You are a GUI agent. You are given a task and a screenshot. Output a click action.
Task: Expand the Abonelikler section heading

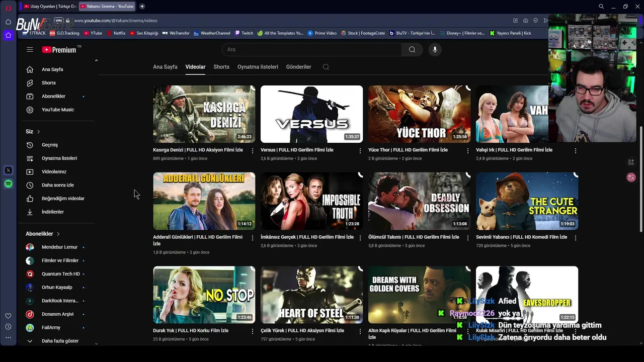point(43,234)
